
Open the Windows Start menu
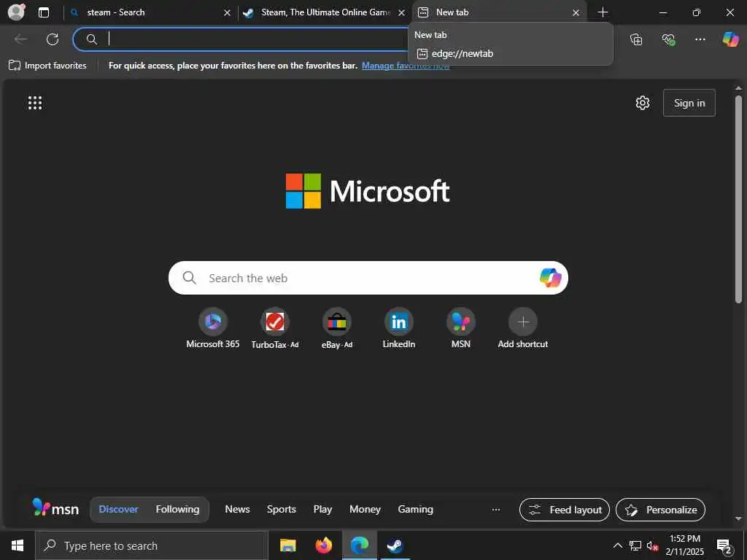coord(18,545)
